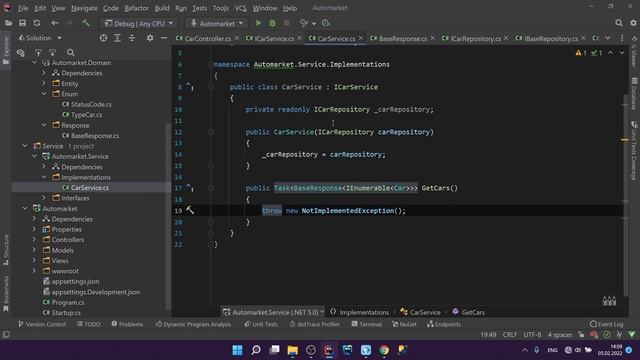
Task: Collapse the Implementations folder
Action: pos(44,177)
